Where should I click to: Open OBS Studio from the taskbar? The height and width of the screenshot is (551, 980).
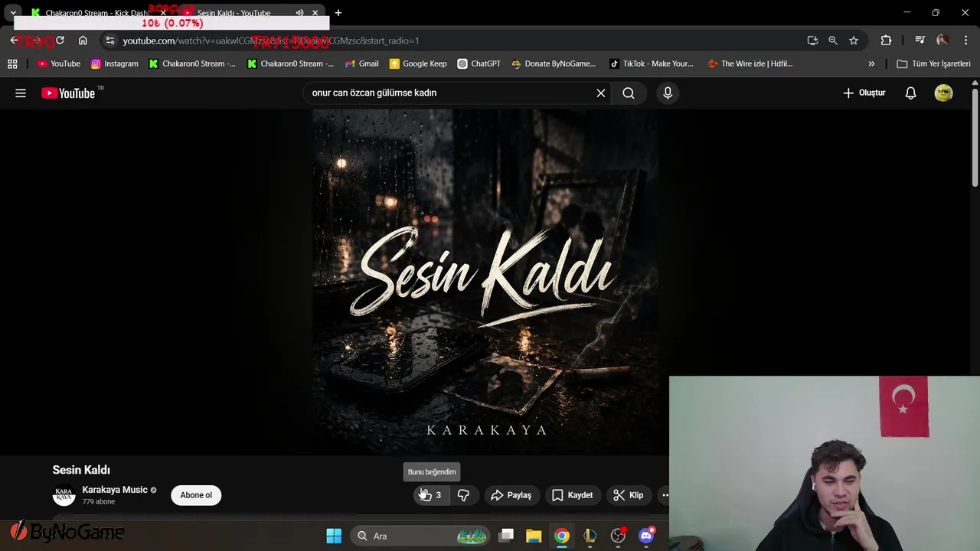coord(618,536)
